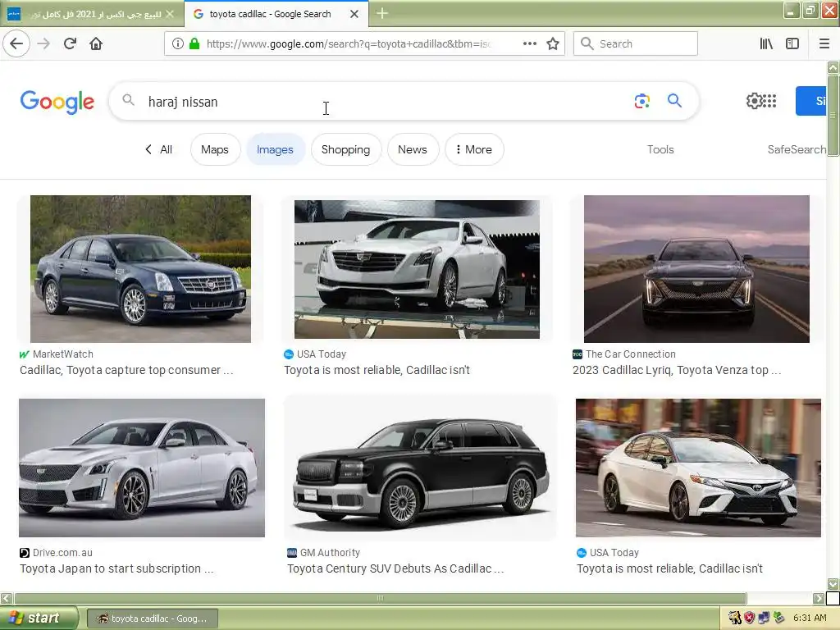Select the toyota cadillac taskbar button
The image size is (840, 630).
tap(152, 619)
